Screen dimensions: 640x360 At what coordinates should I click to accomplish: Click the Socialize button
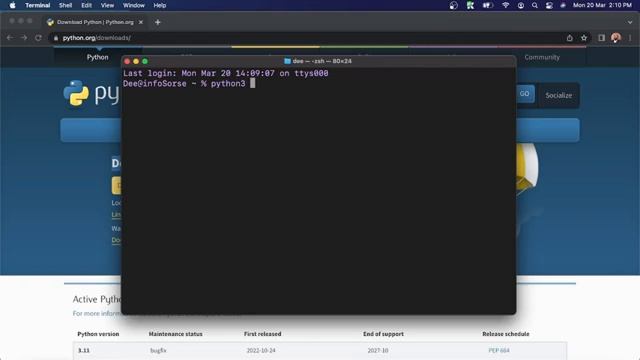[558, 96]
